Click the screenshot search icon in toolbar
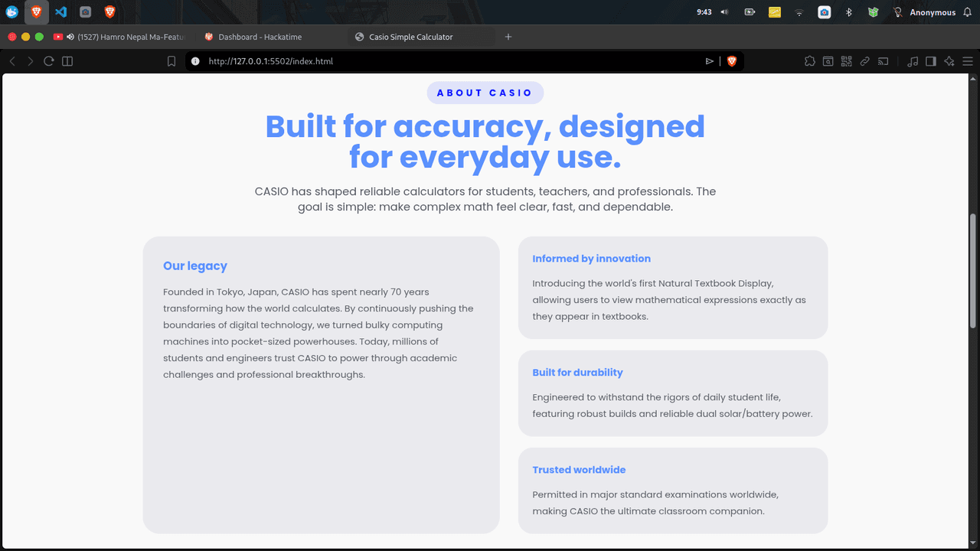Image resolution: width=980 pixels, height=551 pixels. click(x=828, y=61)
